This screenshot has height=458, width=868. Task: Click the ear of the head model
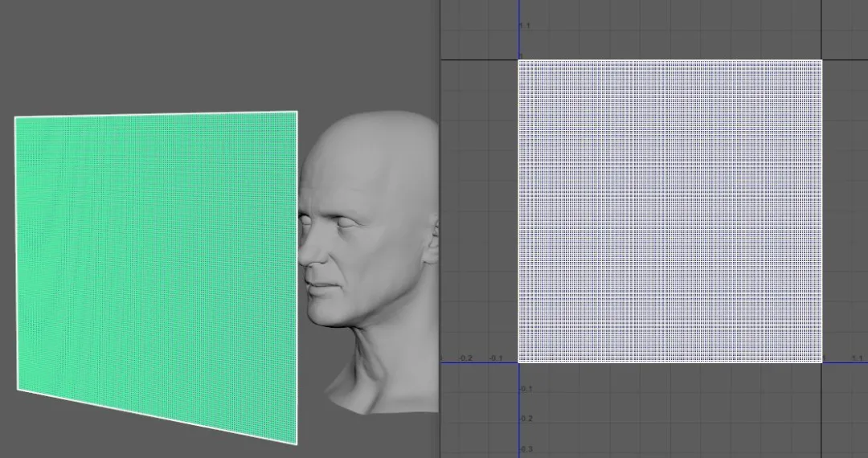[x=432, y=243]
